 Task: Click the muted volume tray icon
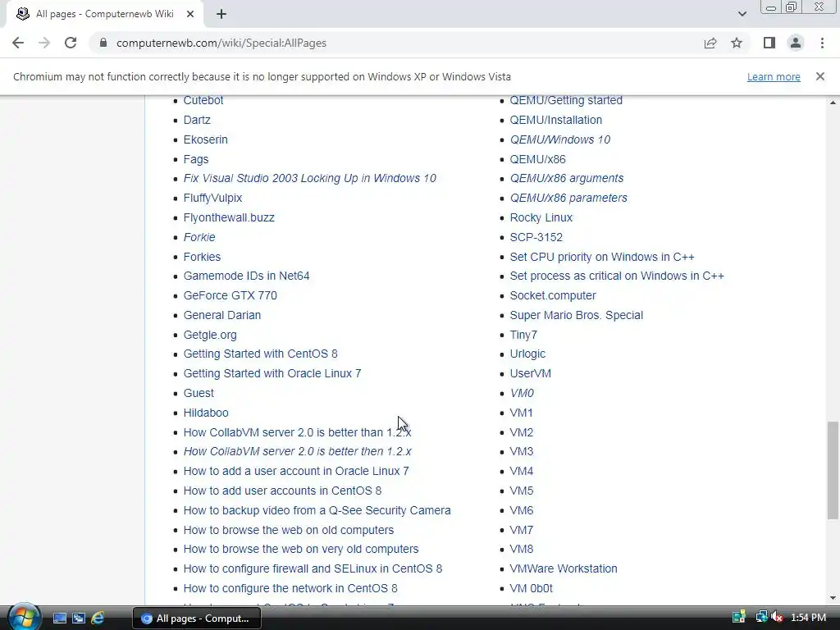coord(776,618)
